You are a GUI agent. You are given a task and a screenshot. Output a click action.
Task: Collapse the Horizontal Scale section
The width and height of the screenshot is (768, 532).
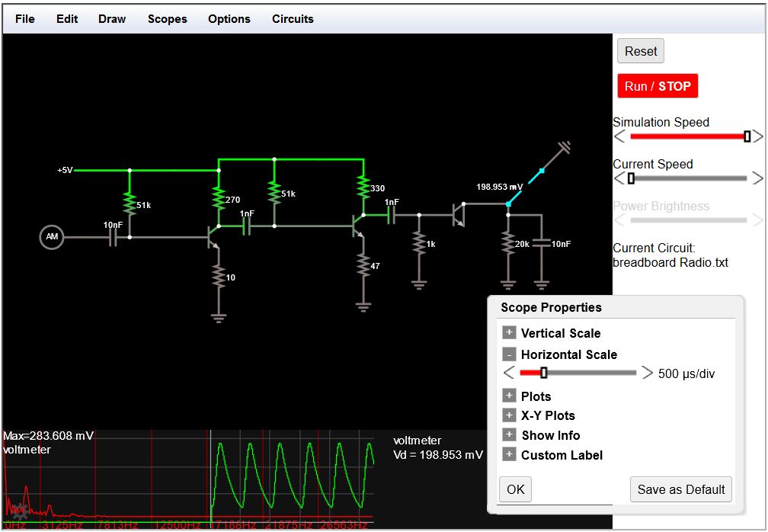pos(508,354)
